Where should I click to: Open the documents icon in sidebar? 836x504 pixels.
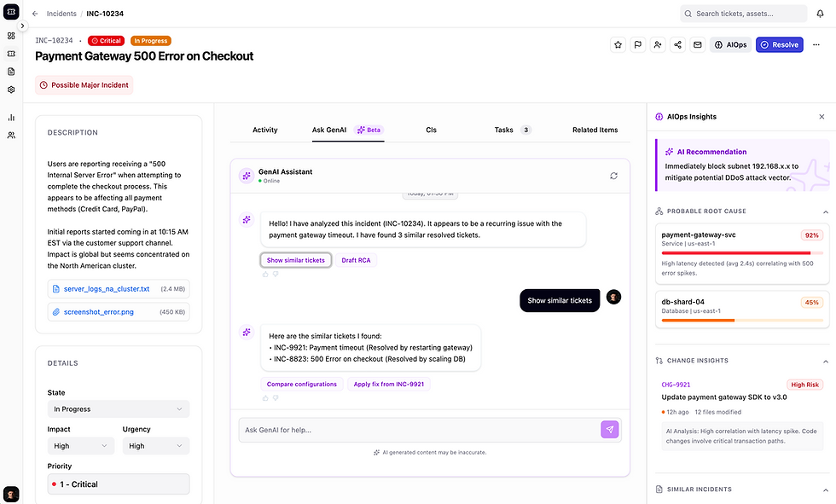click(11, 72)
